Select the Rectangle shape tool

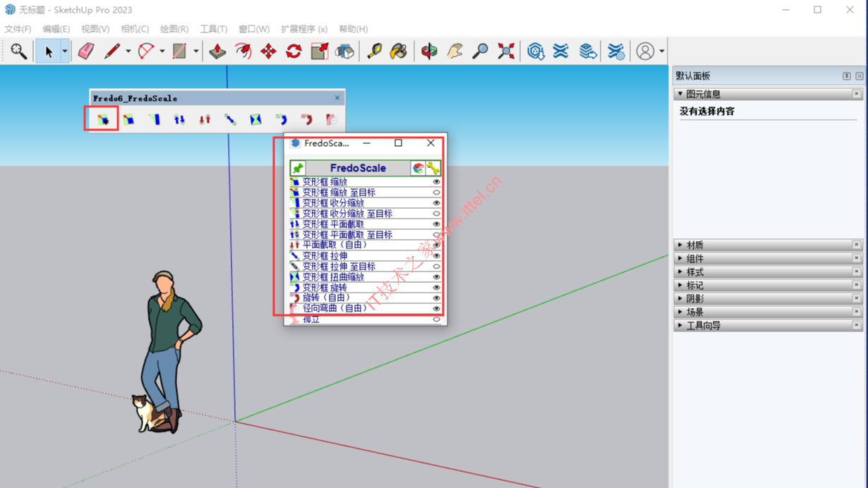tap(179, 51)
